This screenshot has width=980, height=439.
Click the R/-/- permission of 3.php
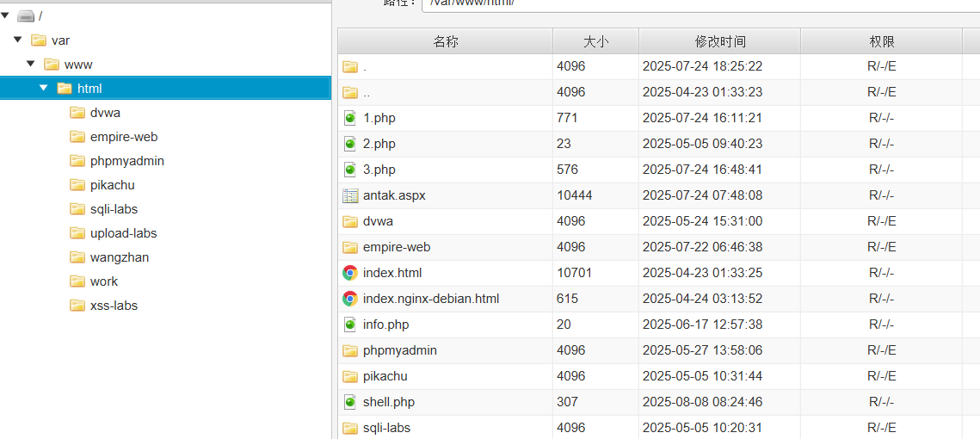(881, 170)
